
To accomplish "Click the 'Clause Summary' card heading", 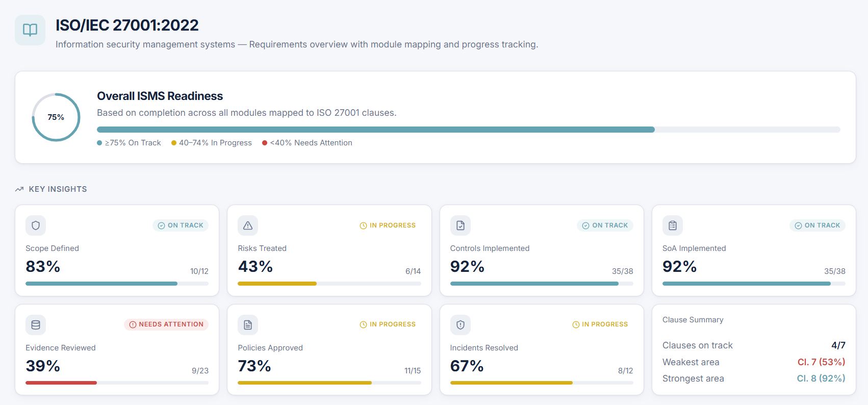I will coord(693,320).
